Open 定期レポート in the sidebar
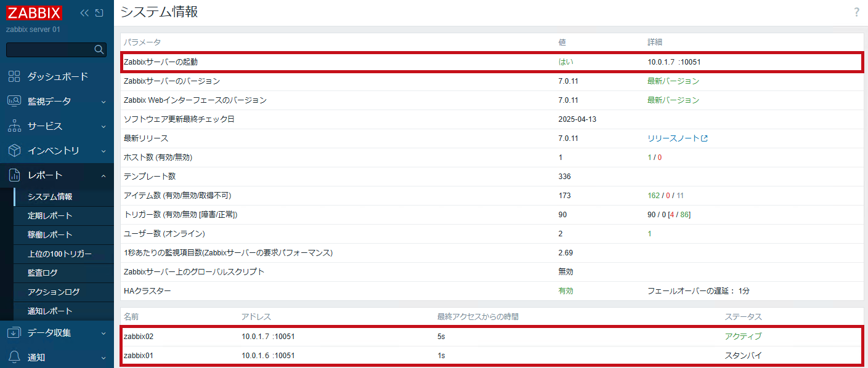This screenshot has height=368, width=868. tap(50, 215)
